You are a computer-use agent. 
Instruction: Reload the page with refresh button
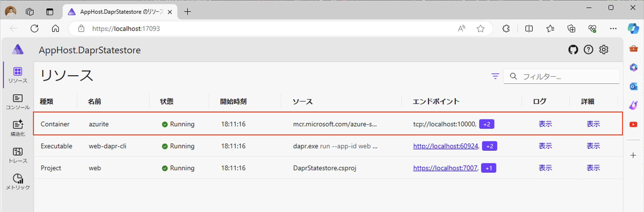[34, 28]
